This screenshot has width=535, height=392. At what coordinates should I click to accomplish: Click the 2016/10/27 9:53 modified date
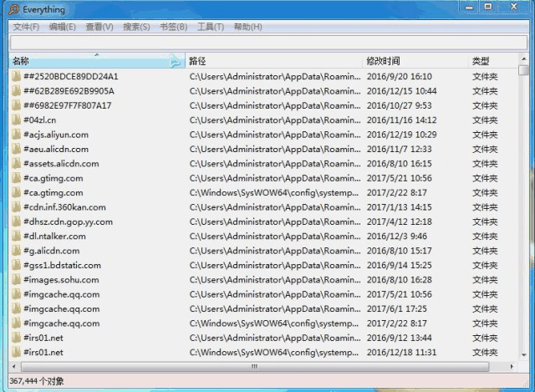(x=400, y=105)
